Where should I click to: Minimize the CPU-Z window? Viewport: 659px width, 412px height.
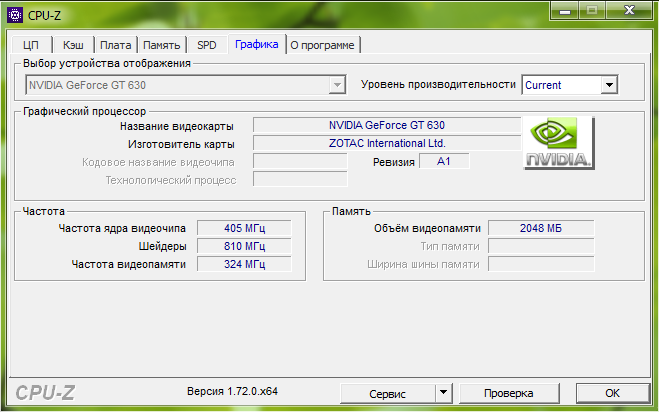coord(565,11)
